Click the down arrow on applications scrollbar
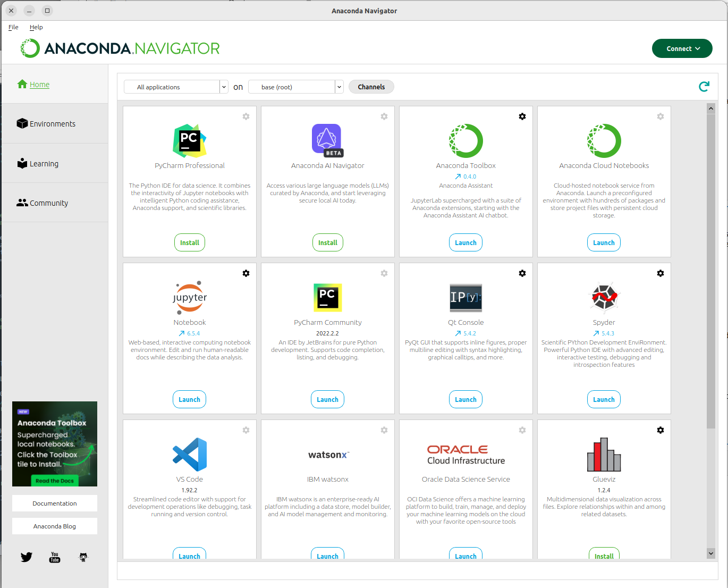This screenshot has height=588, width=728. coord(711,553)
